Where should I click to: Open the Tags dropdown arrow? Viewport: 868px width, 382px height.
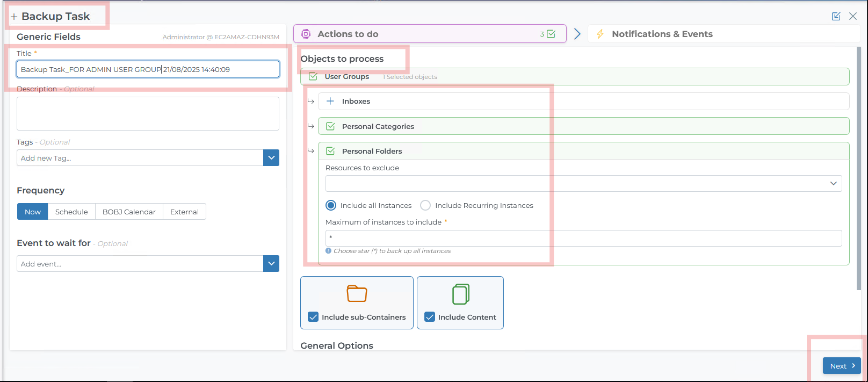(271, 158)
